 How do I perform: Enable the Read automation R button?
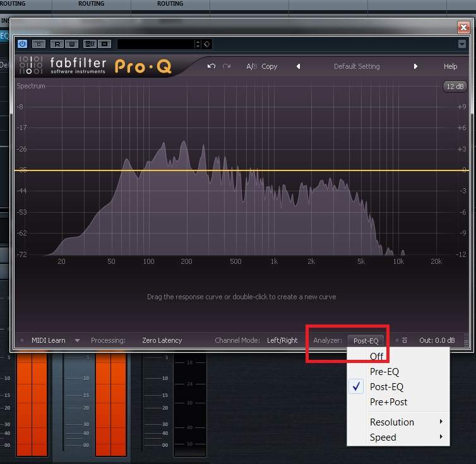(57, 44)
